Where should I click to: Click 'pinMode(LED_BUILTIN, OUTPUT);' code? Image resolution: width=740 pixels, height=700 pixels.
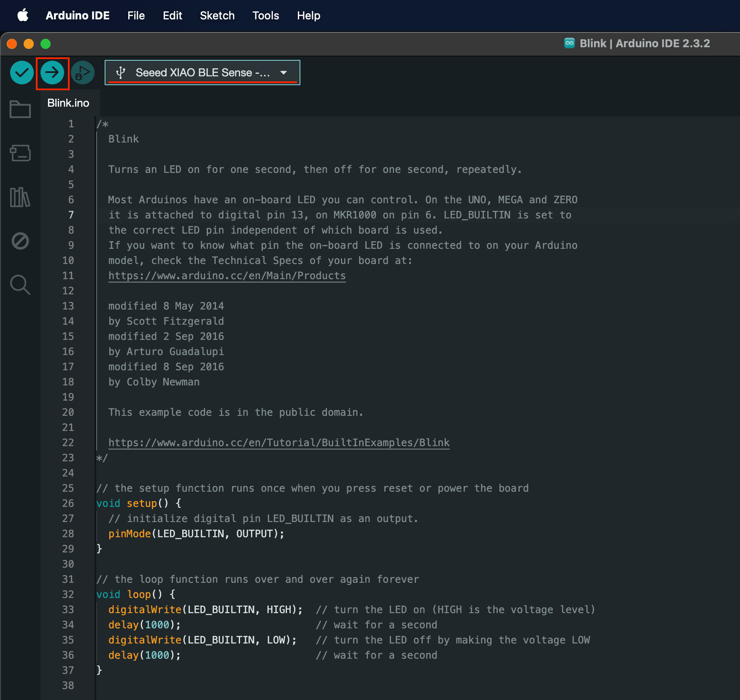click(x=196, y=534)
